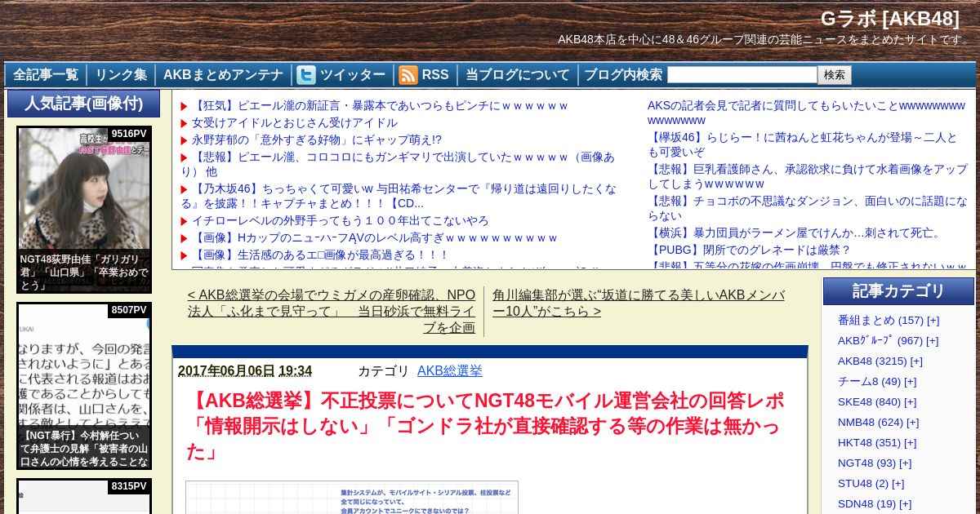
Task: Click the 記事カテゴリ sidebar heading
Action: [898, 291]
